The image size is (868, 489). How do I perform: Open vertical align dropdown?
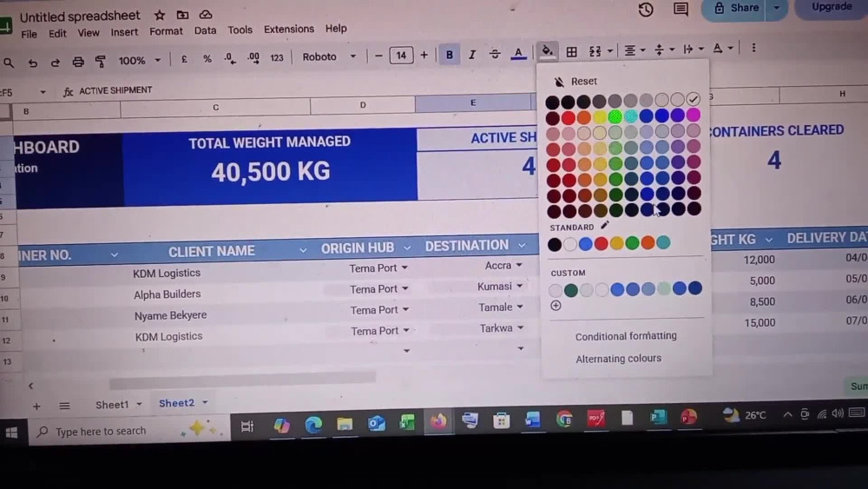[664, 50]
